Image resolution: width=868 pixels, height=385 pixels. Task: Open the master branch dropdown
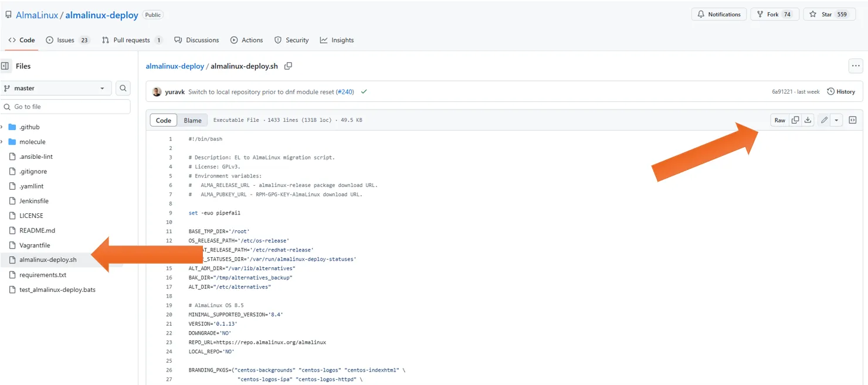click(x=56, y=88)
